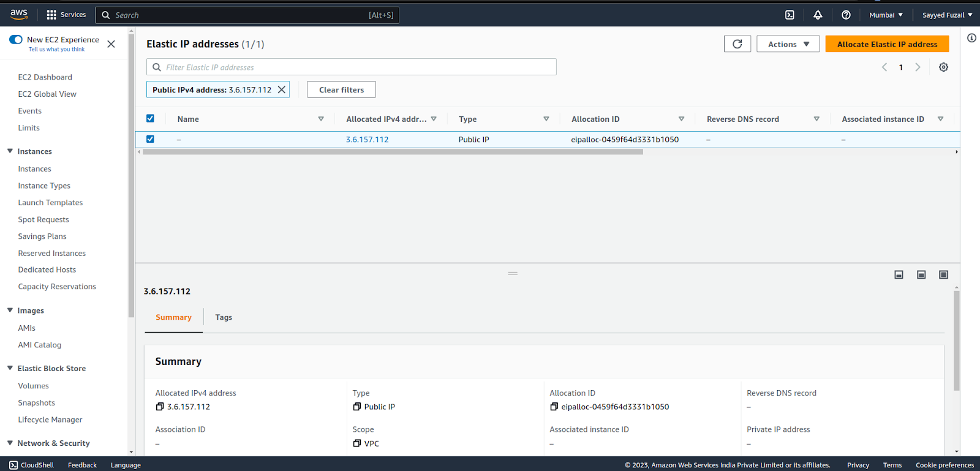Open EC2 Dashboard in sidebar
This screenshot has width=980, height=471.
point(45,77)
